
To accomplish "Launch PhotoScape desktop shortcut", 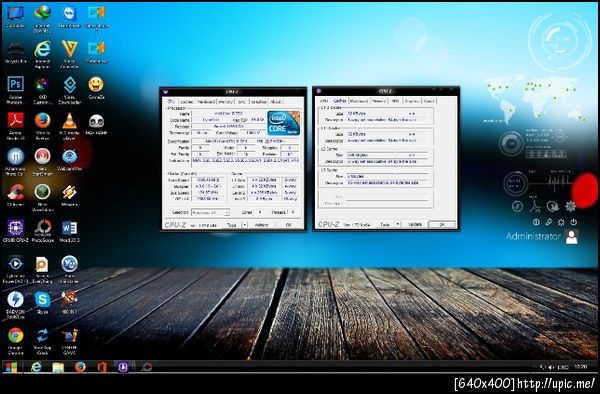I will tap(42, 231).
